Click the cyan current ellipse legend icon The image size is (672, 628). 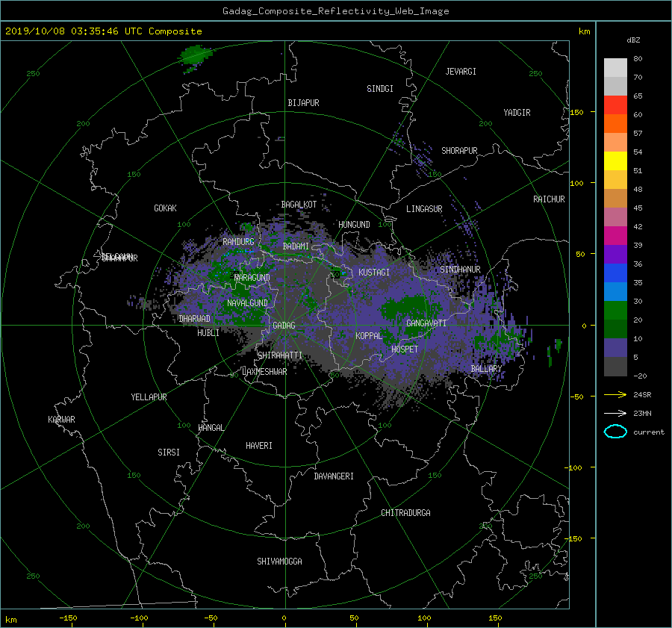point(615,432)
